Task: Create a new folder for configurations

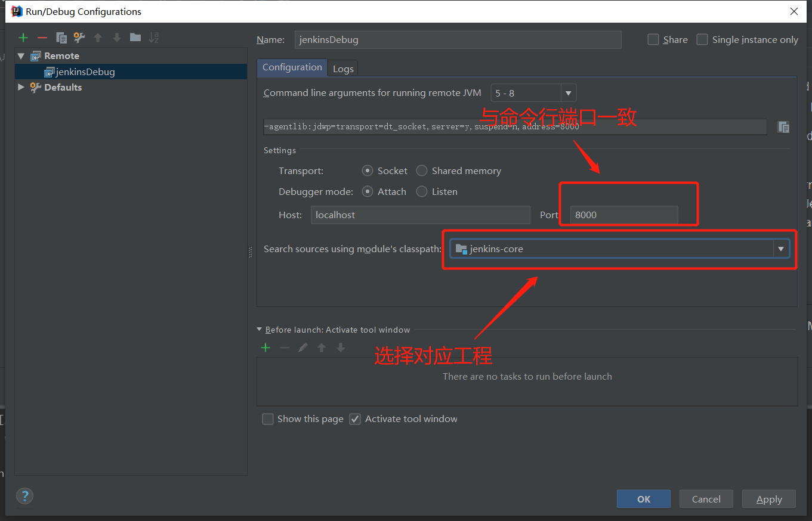Action: (x=135, y=38)
